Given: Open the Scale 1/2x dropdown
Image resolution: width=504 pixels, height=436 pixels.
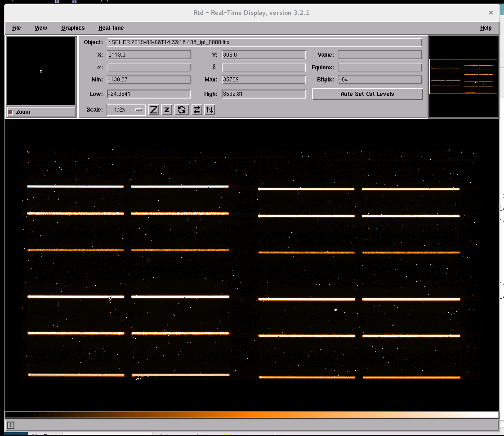Looking at the screenshot, I should pos(126,110).
